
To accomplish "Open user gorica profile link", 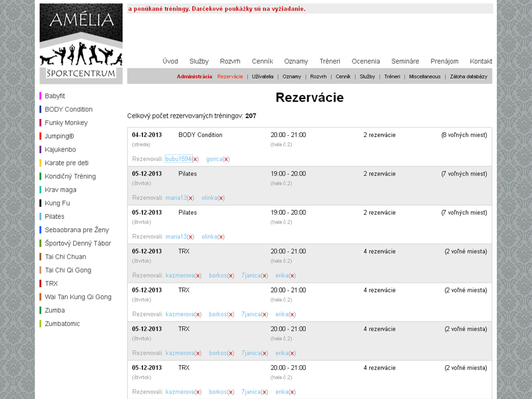I will point(214,159).
